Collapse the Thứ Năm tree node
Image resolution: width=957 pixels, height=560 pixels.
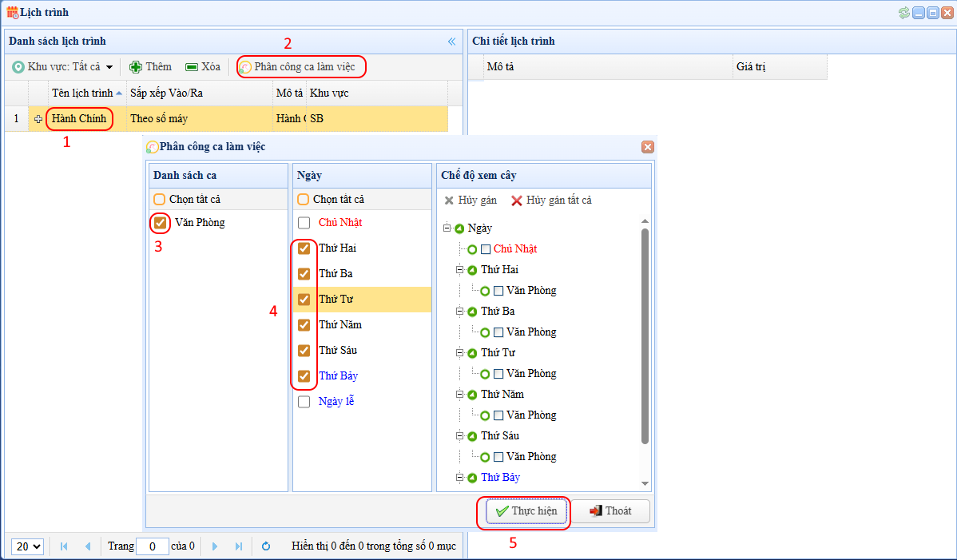click(x=460, y=394)
